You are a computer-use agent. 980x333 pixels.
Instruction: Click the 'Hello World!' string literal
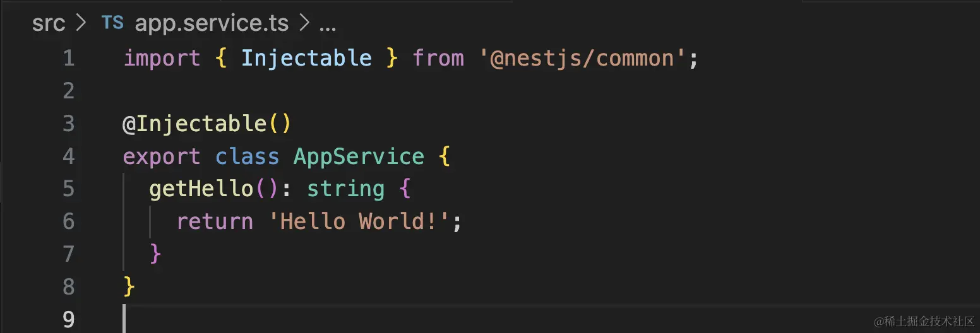click(359, 221)
